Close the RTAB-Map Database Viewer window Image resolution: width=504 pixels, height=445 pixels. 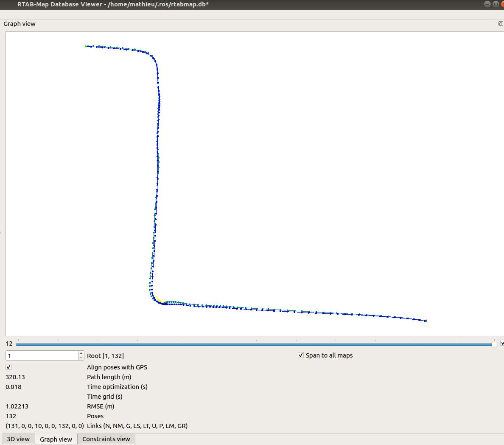coord(502,4)
